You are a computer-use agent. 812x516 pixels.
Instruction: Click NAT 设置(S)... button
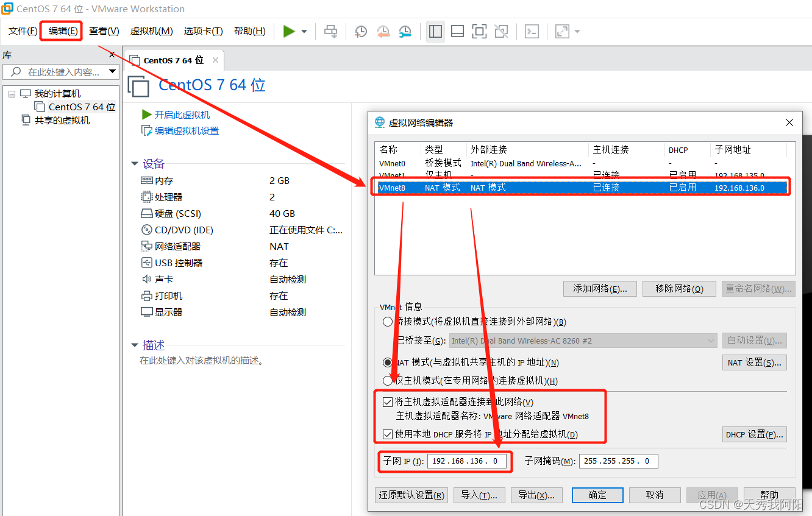pyautogui.click(x=755, y=362)
